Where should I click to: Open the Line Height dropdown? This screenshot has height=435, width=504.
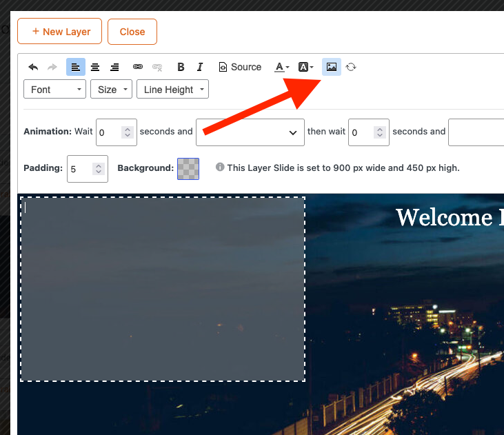coord(172,89)
